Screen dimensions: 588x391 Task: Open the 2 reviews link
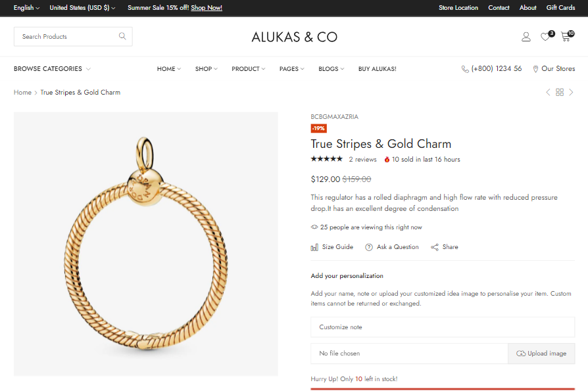[x=362, y=160]
